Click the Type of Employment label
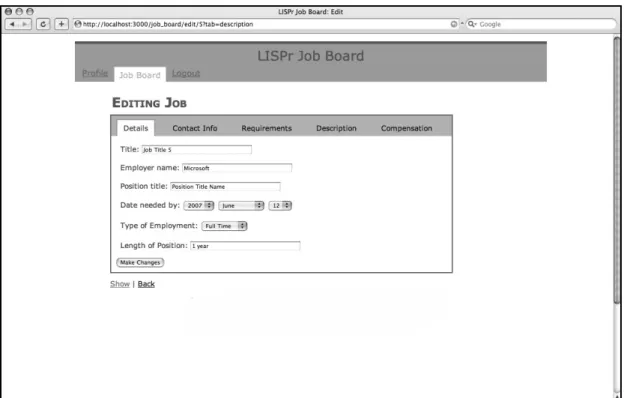The image size is (624, 398). tap(159, 226)
